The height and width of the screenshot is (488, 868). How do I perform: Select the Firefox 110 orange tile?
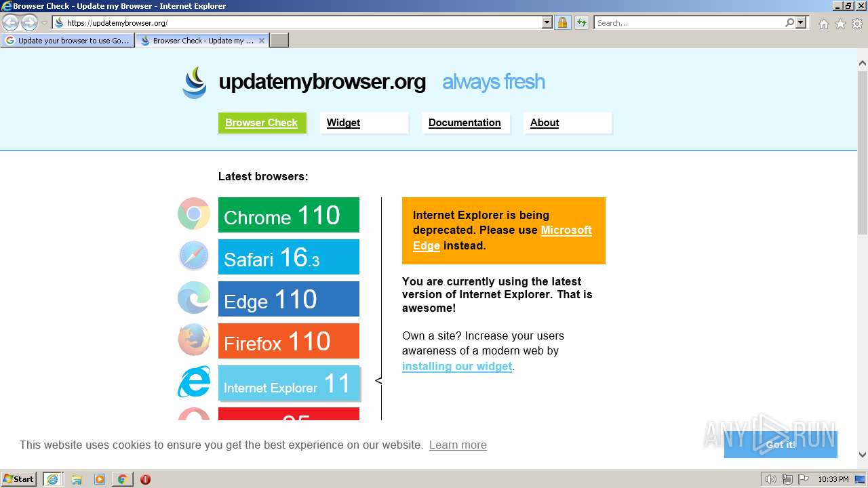(x=289, y=341)
